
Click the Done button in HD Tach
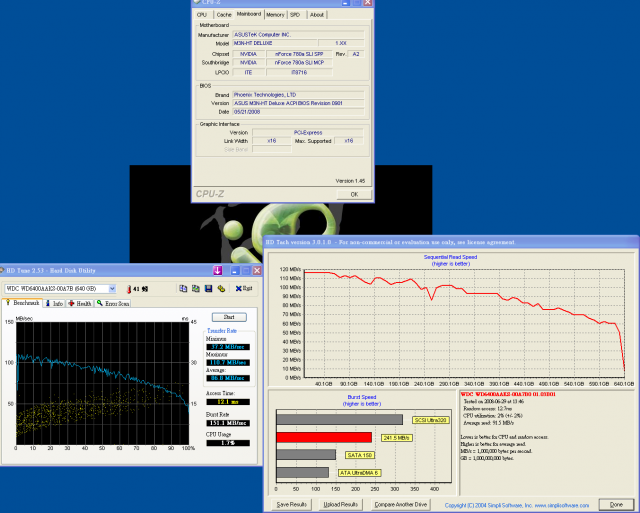616,504
